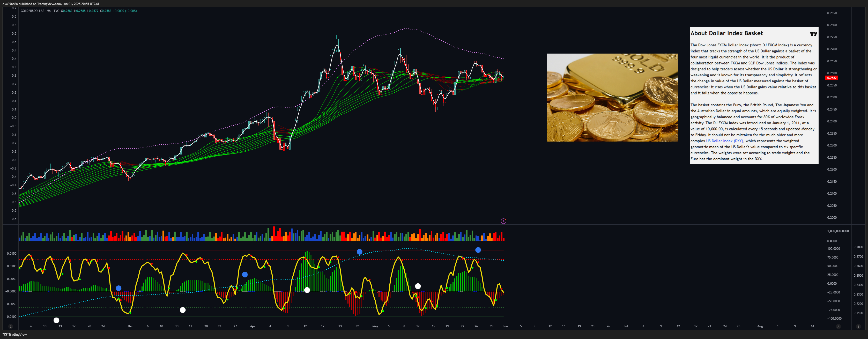Toggle the Z button on the time axis
Image resolution: width=868 pixels, height=339 pixels.
click(x=10, y=327)
